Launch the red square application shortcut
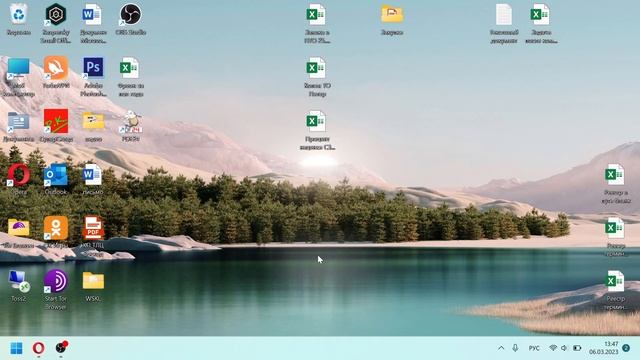640x360 pixels. click(x=56, y=121)
